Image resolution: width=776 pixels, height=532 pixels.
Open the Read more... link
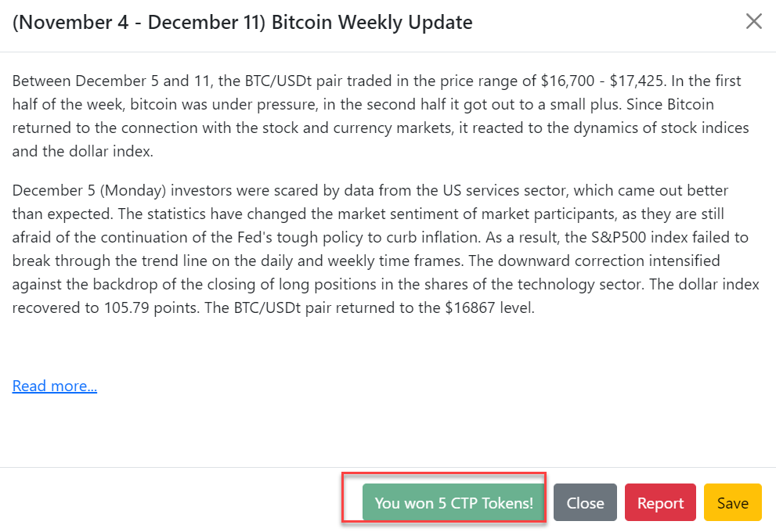[55, 386]
